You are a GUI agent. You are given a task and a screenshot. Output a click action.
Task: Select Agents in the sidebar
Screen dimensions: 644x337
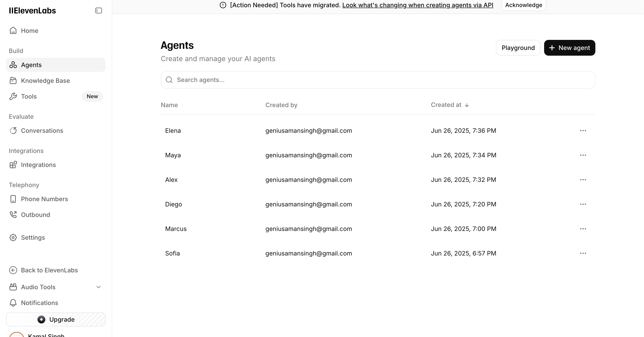[x=31, y=65]
